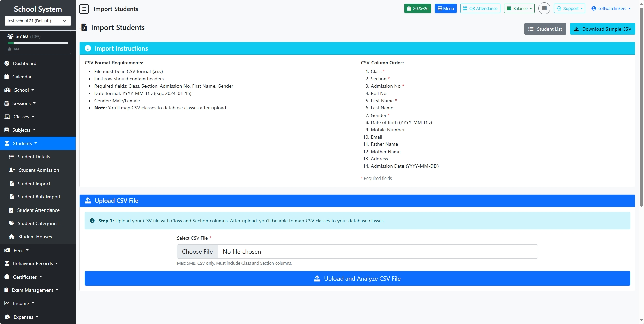The image size is (644, 324).
Task: Click the Calendar icon in sidebar
Action: pyautogui.click(x=7, y=77)
